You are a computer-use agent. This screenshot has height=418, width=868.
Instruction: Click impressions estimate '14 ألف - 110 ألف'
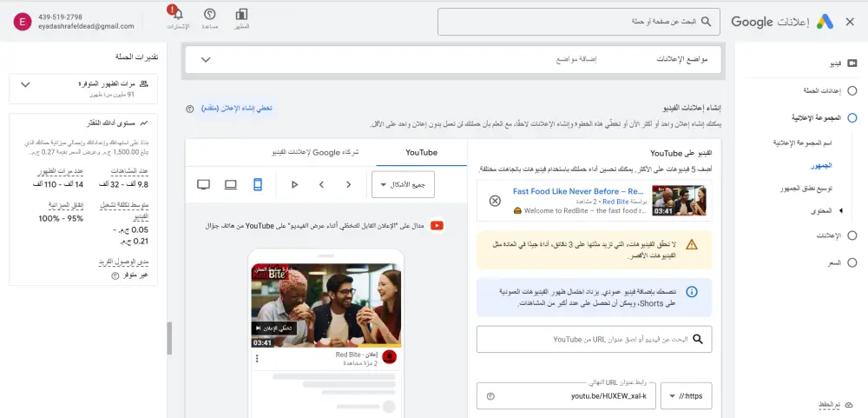click(x=58, y=184)
